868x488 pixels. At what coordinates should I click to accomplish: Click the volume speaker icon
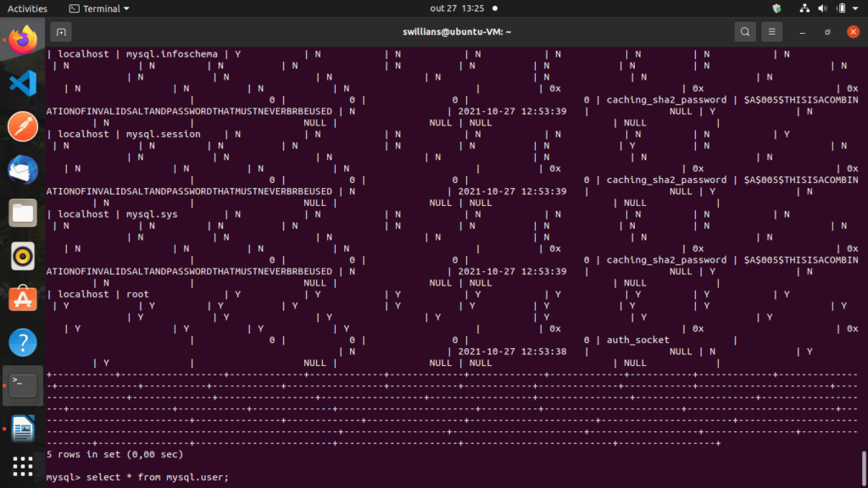[822, 8]
